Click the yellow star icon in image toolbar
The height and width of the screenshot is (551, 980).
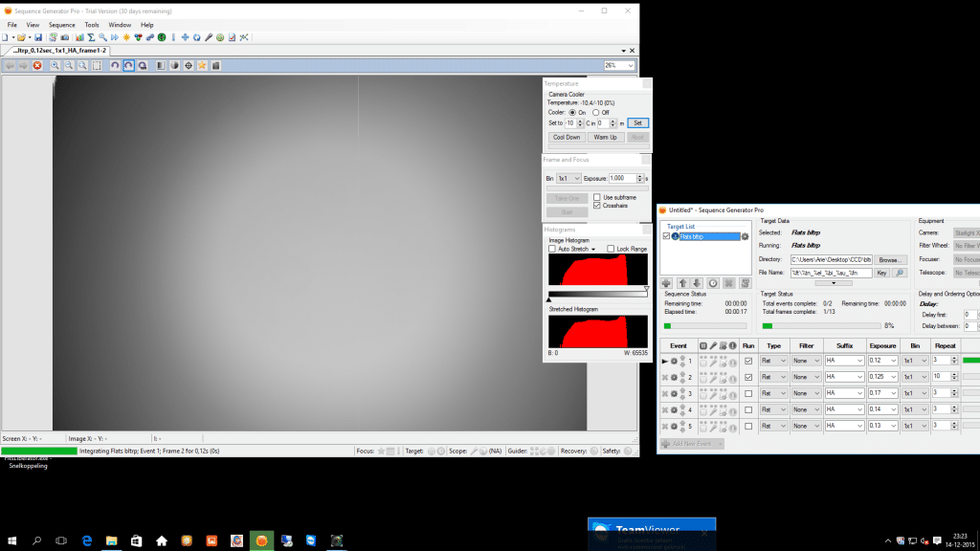tap(202, 66)
